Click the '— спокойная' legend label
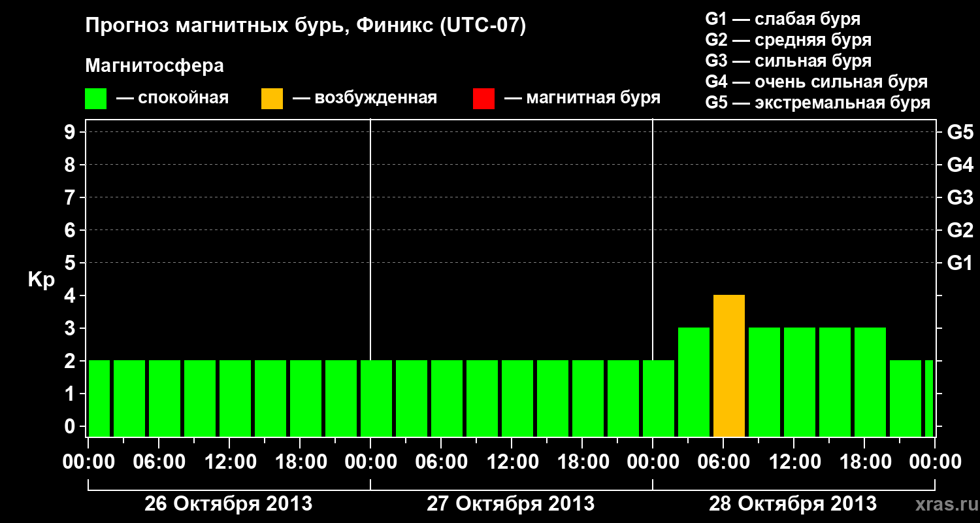 [x=172, y=98]
